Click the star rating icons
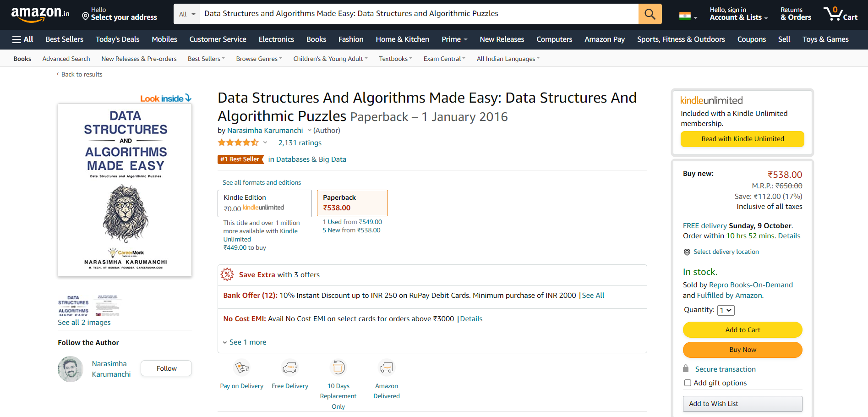Viewport: 868px width, 417px height. (x=238, y=143)
